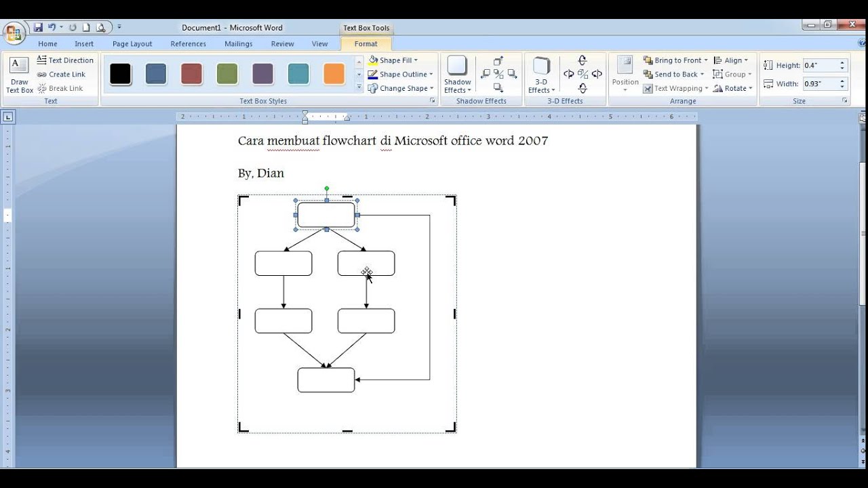868x488 pixels.
Task: Apply the red text box style
Action: pos(192,74)
